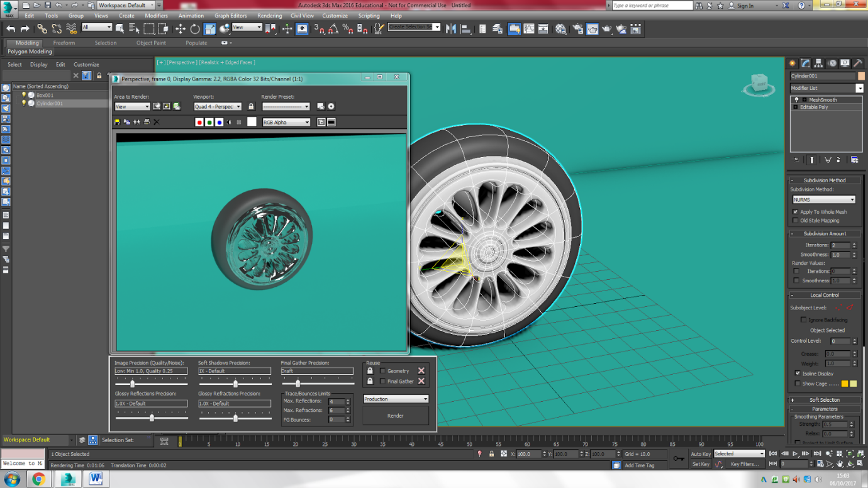Viewport: 868px width, 488px height.
Task: Enable Old Style Mapping checkbox
Action: (x=796, y=221)
